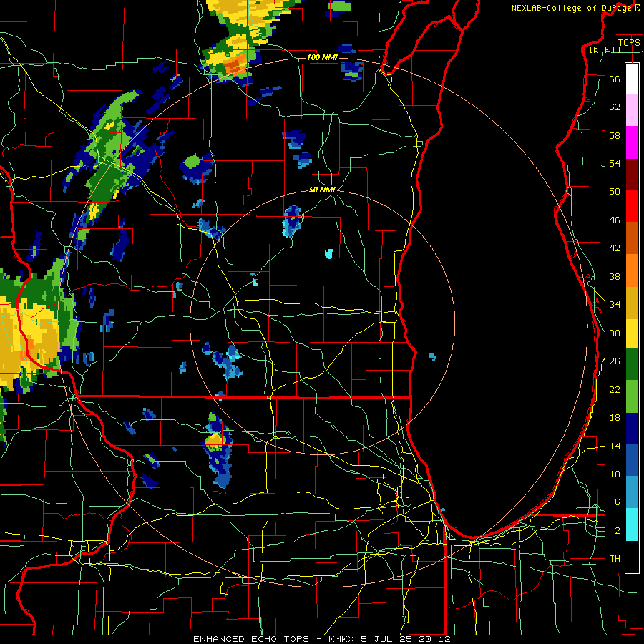Select the navy blue color bar swatch

click(632, 429)
